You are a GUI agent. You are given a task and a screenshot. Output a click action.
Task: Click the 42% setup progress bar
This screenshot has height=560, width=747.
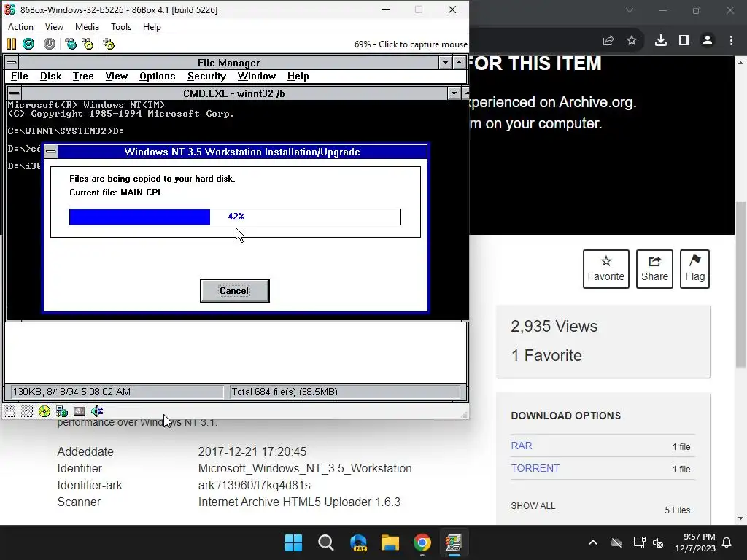[x=235, y=217]
